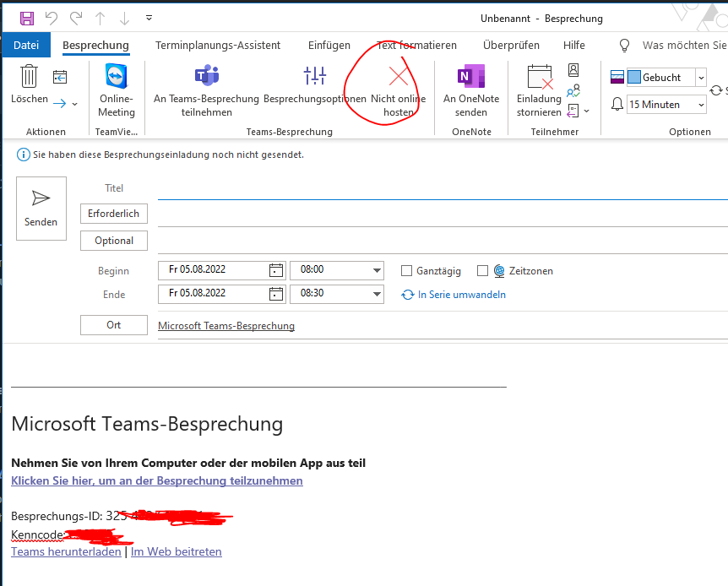Start TeamViewer Online-Meeting

116,90
